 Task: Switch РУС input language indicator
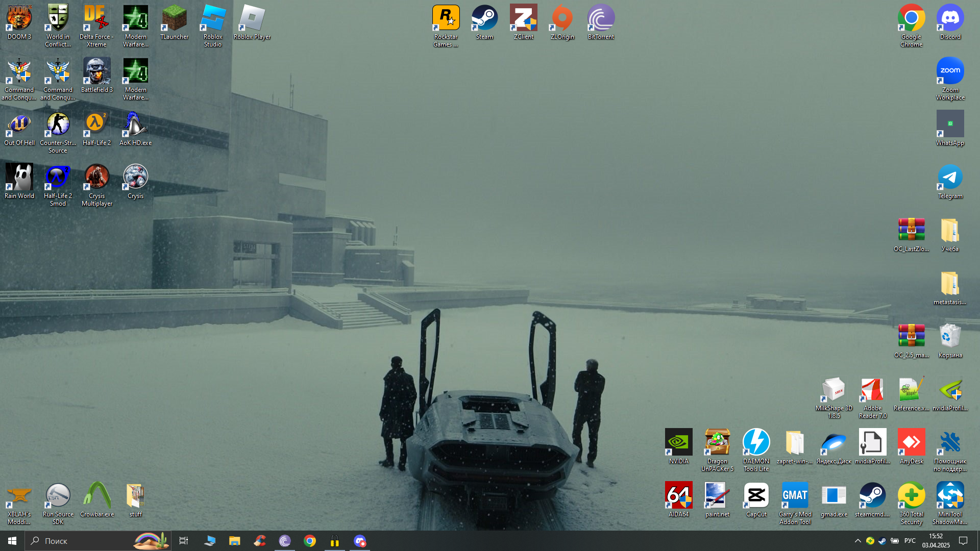pos(910,541)
